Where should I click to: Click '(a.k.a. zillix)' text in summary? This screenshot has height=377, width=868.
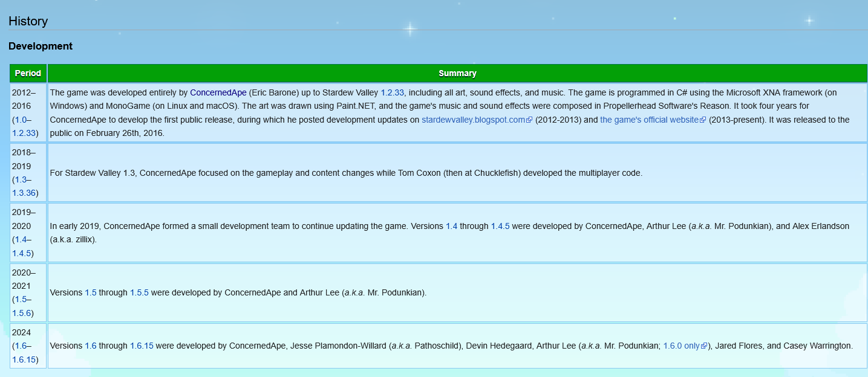pos(73,239)
